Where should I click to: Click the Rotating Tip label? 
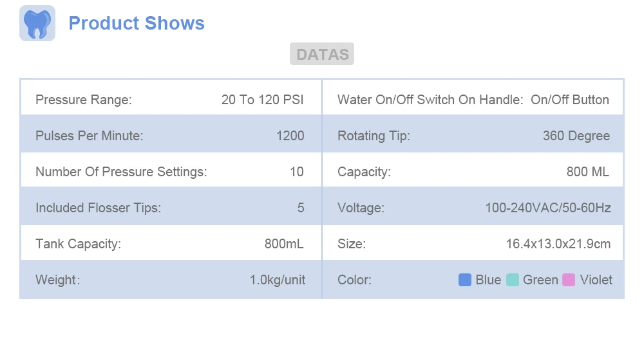tap(374, 136)
